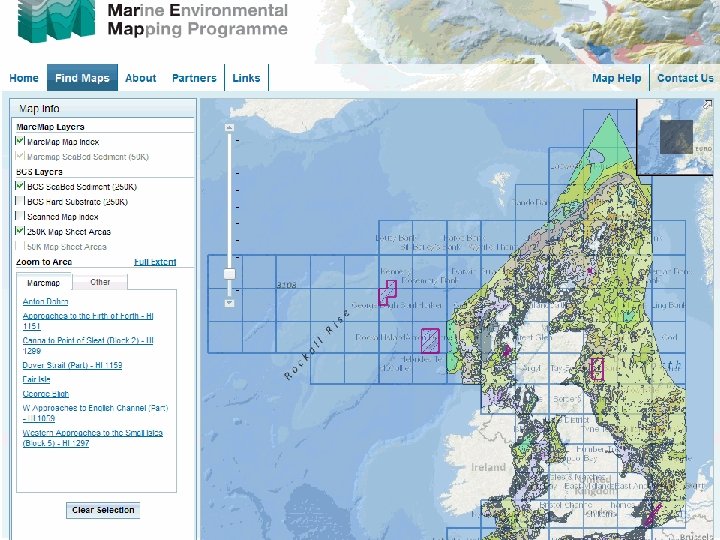Click the map zoom slider handle
Viewport: 720px width, 540px height.
230,274
